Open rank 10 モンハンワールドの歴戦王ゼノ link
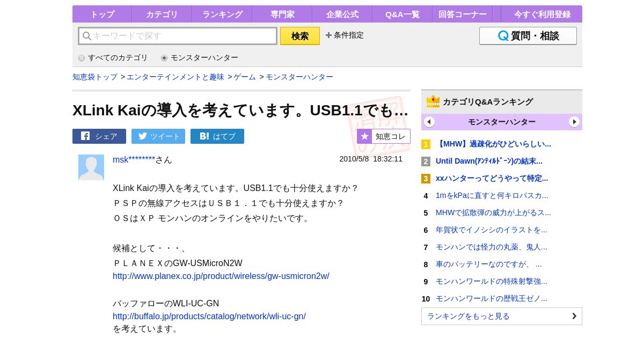Screen dimensions: 644x338 (x=492, y=298)
